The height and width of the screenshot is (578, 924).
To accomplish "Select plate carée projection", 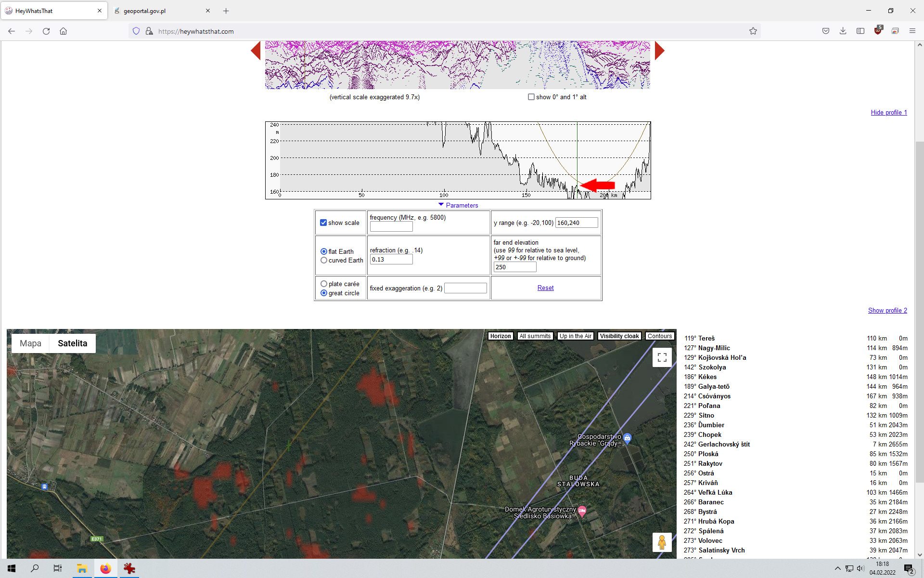I will (x=324, y=284).
